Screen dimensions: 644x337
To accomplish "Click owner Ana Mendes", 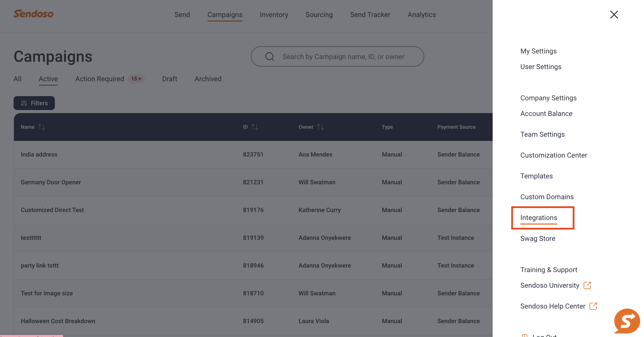I will pos(315,154).
